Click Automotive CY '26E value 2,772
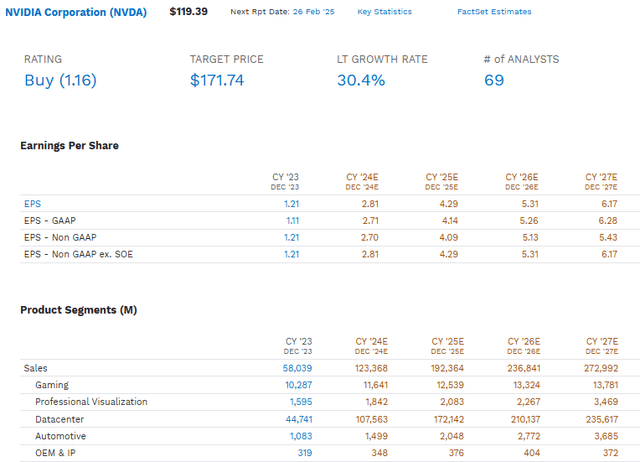 click(529, 436)
